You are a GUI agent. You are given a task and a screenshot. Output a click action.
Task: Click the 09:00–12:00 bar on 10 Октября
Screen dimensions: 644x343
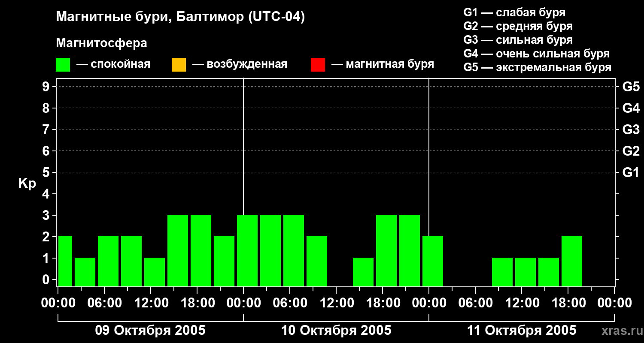[317, 261]
